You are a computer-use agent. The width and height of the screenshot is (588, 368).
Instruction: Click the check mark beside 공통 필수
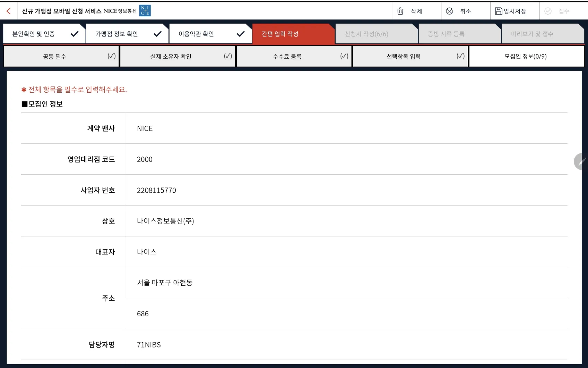(x=112, y=56)
